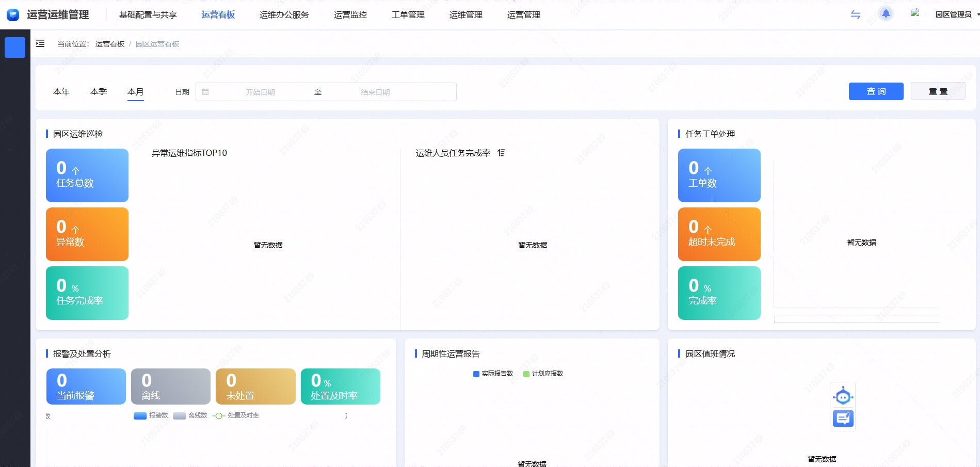Open the 基础配置与共享 menu
This screenshot has width=980, height=467.
(x=148, y=14)
